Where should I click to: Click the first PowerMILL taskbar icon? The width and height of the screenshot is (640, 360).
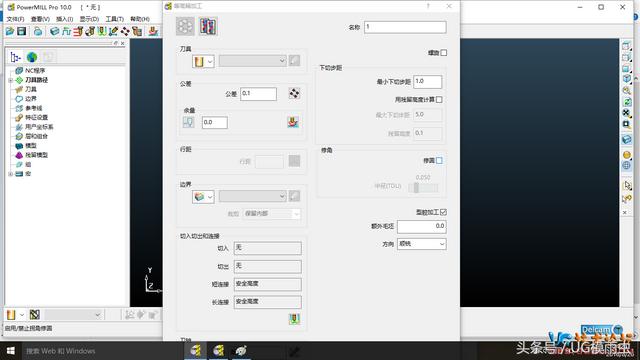pyautogui.click(x=196, y=351)
